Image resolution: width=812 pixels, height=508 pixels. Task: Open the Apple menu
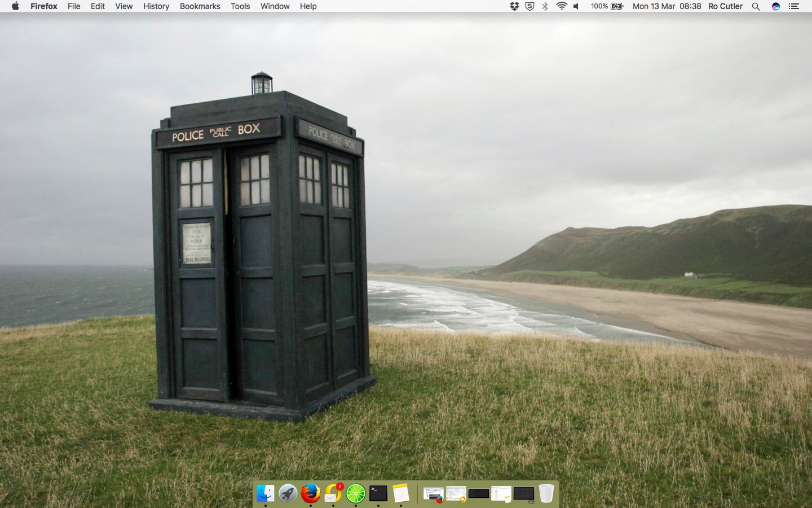tap(15, 6)
